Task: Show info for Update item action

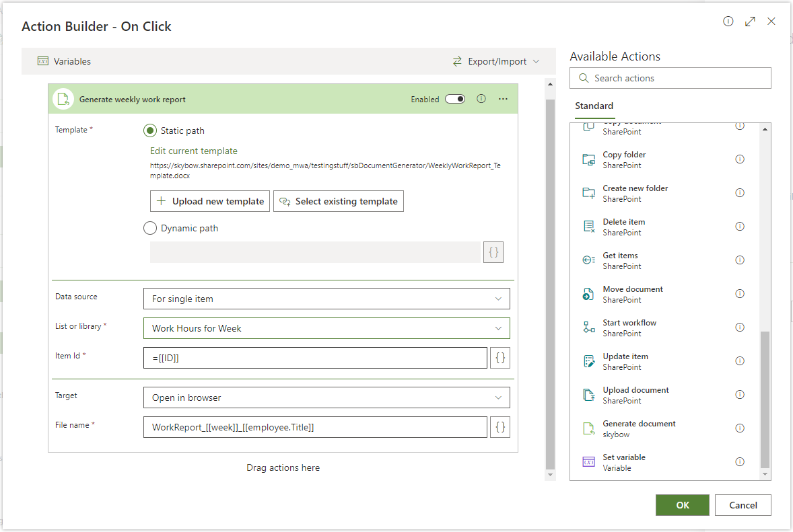Action: point(740,360)
